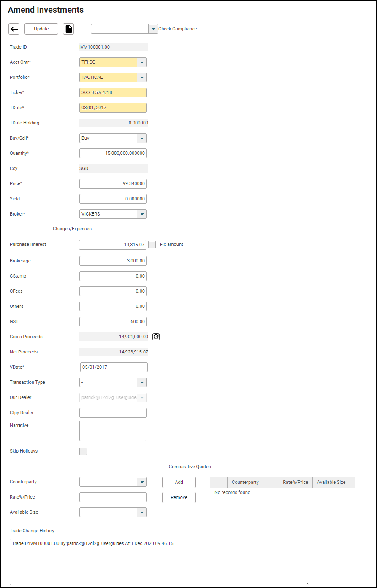Click the Rate%/Price input field
377x588 pixels.
[113, 497]
